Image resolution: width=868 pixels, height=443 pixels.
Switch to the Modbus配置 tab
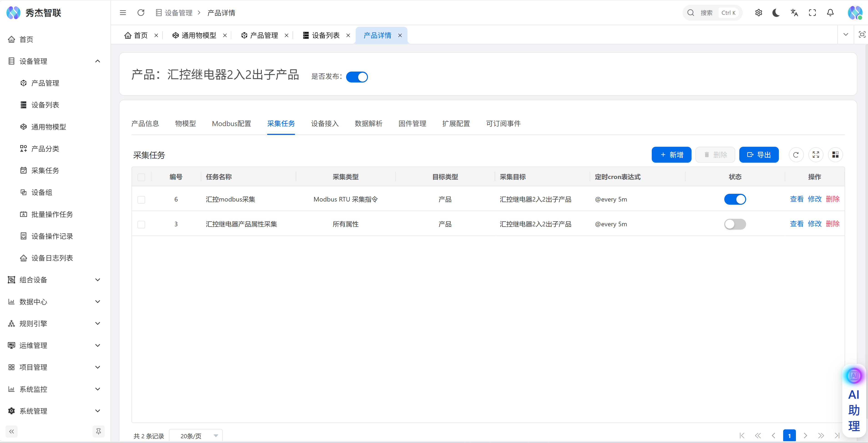point(231,124)
